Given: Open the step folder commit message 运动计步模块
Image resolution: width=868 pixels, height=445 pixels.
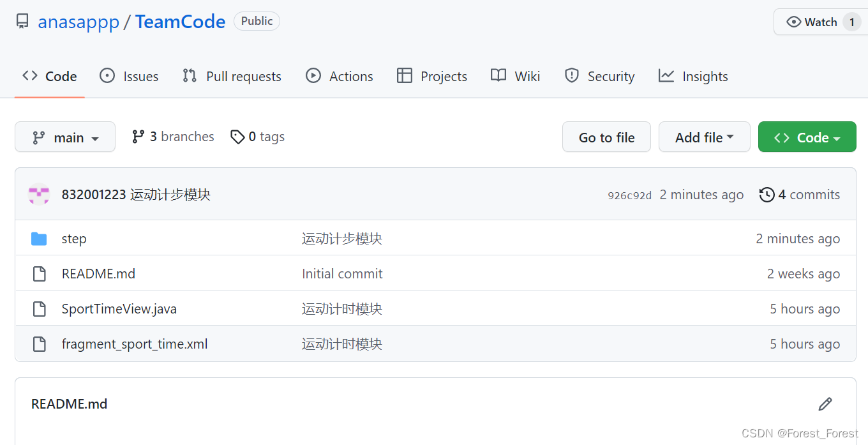Looking at the screenshot, I should click(342, 239).
